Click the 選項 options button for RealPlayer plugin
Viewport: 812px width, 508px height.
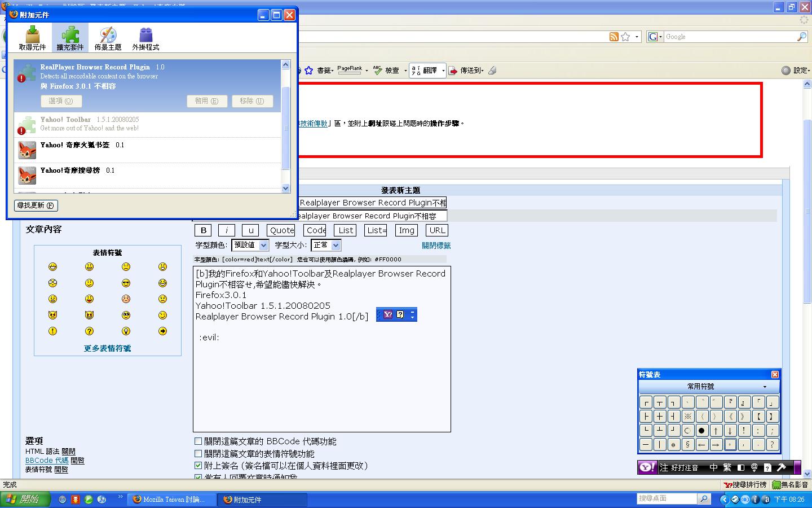point(61,101)
